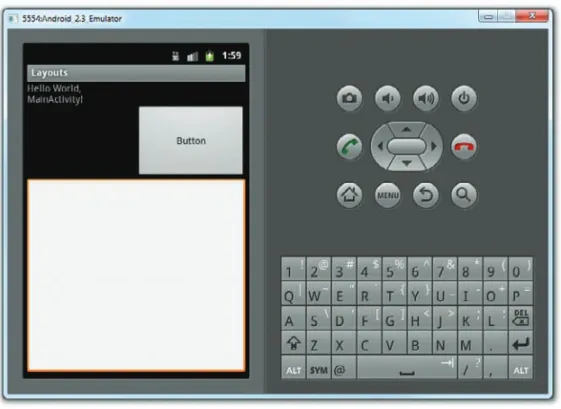561x409 pixels.
Task: Raise volume with the volume up button
Action: [426, 98]
